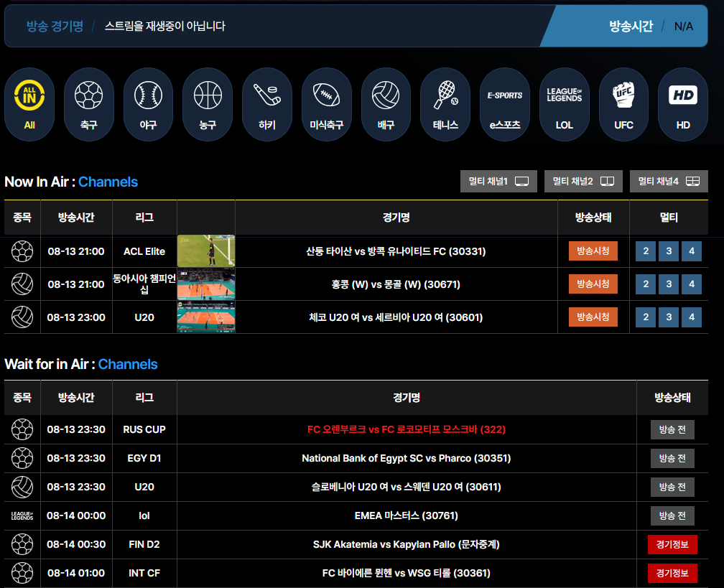
Task: Click 방송 전 status for 슬로베니아 U20 match
Action: click(x=672, y=487)
